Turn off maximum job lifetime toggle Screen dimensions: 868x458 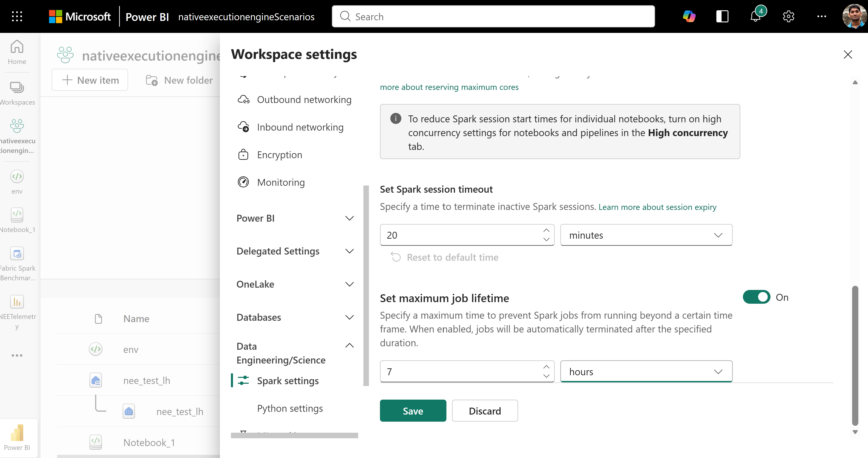pos(756,297)
